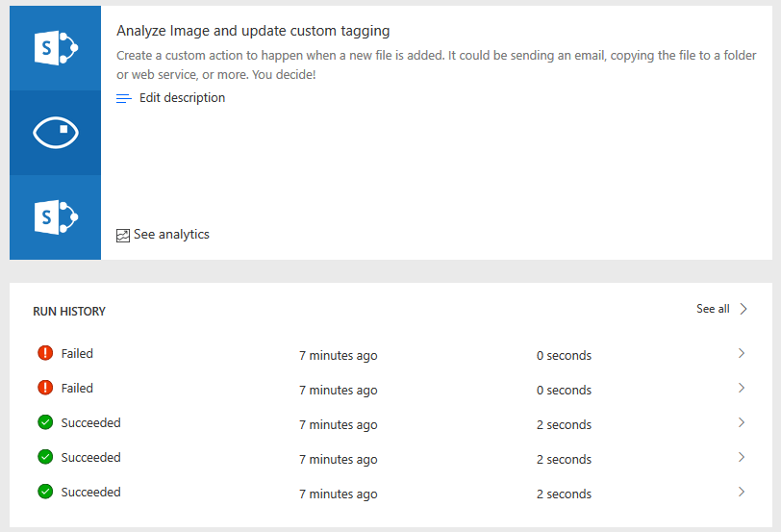Click the last Succeeded green check icon
Screen dimensions: 781x532
click(x=45, y=492)
